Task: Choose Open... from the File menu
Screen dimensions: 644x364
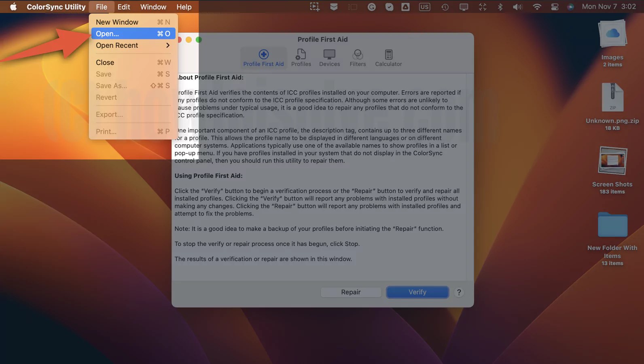Action: (133, 34)
